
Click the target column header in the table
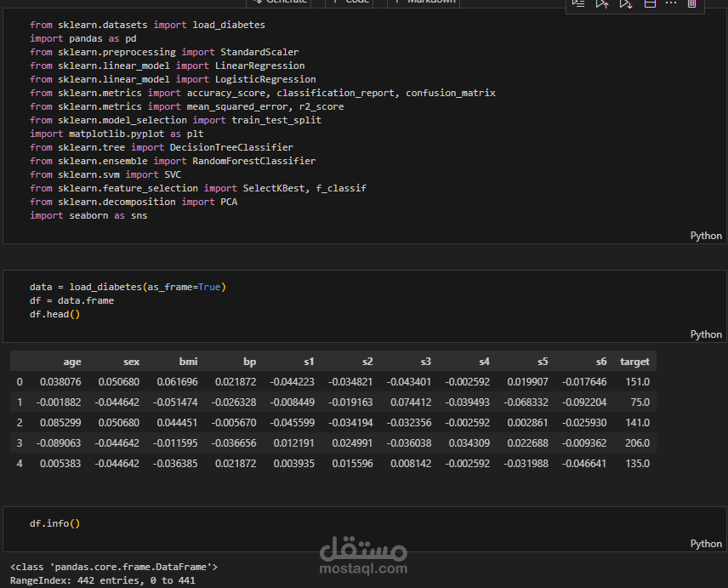click(634, 361)
